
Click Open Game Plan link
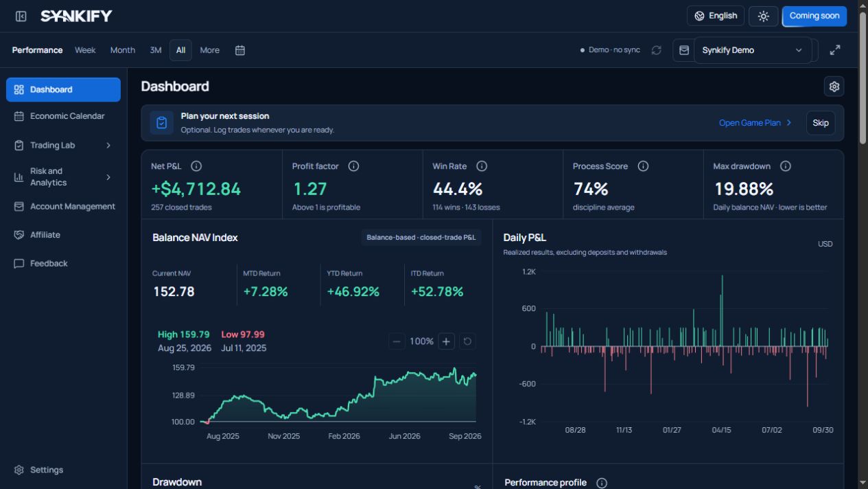(x=755, y=123)
